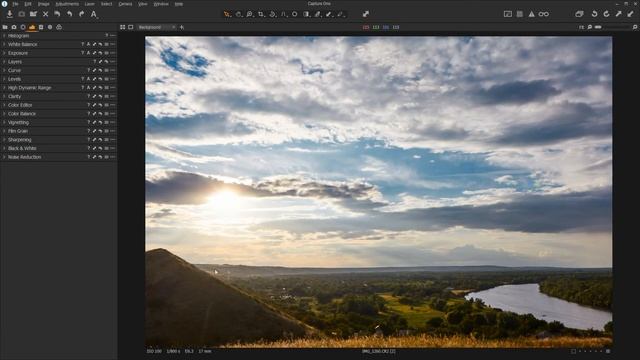Click the Auto Adjust 'A' icon
The image size is (640, 360).
(x=93, y=14)
